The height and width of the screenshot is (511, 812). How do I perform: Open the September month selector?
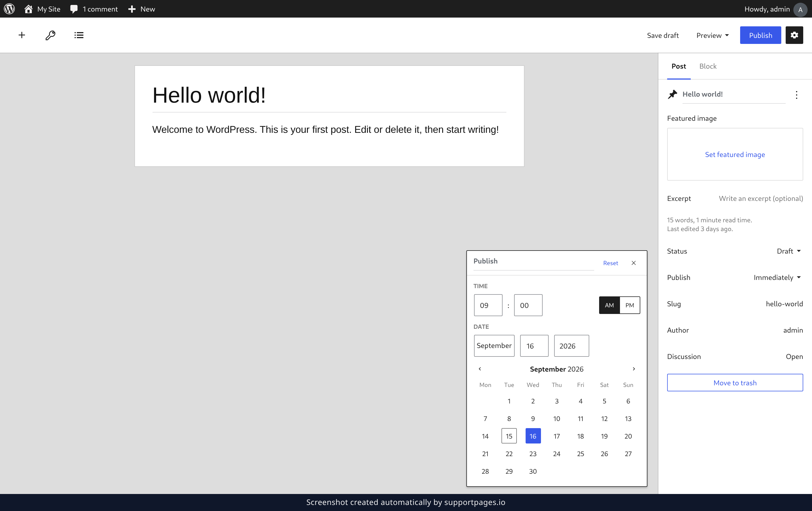(x=494, y=346)
